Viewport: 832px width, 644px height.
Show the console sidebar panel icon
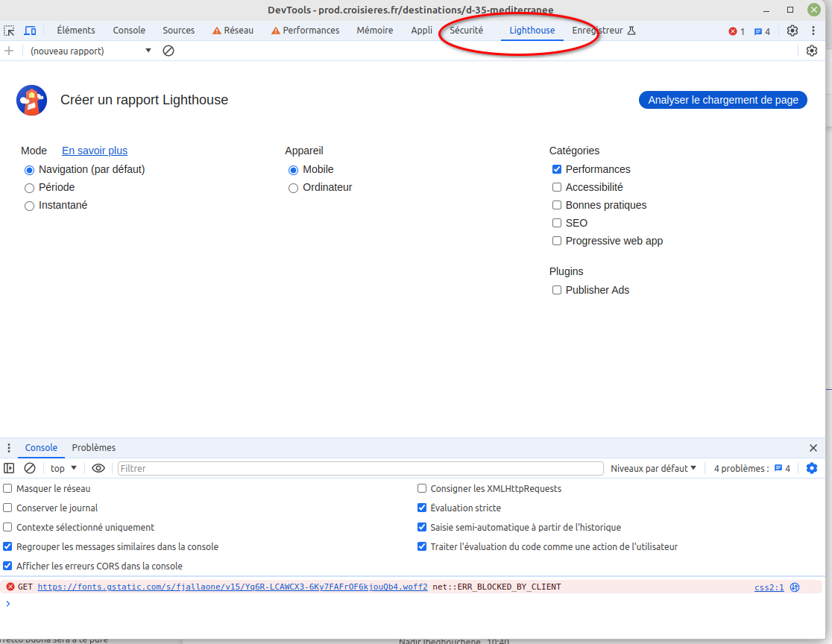coord(9,468)
